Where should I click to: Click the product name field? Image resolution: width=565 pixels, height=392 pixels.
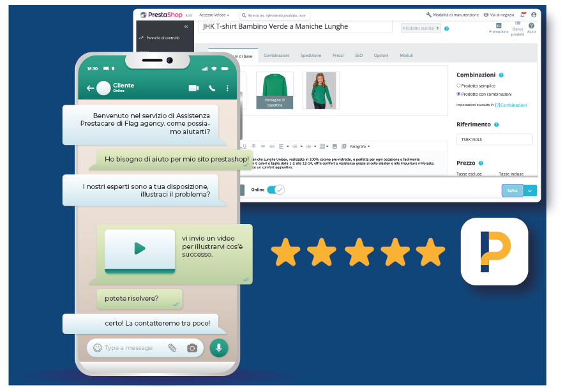(295, 27)
